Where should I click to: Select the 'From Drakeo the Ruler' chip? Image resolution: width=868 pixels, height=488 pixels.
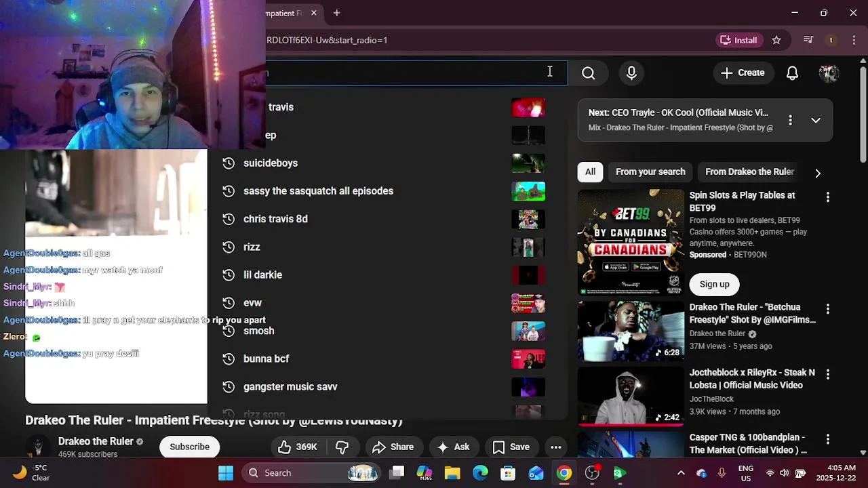[x=749, y=172]
